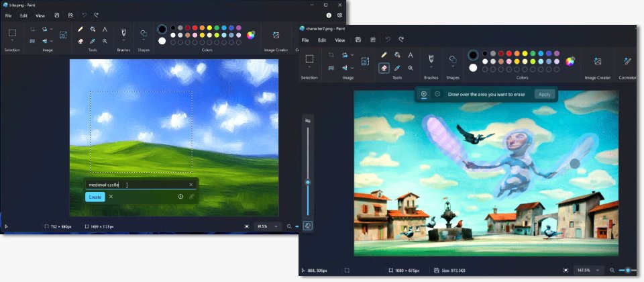The width and height of the screenshot is (644, 282).
Task: Open Image Creator in bliss.png window
Action: [x=276, y=36]
